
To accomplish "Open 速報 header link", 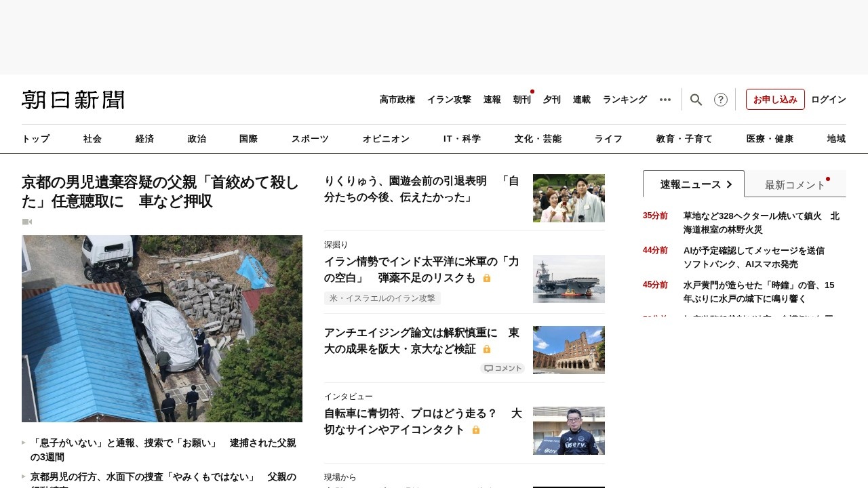I will coord(492,100).
